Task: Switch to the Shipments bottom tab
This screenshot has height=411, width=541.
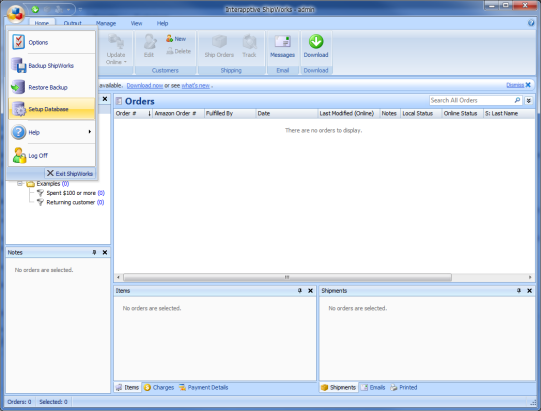Action: pos(338,387)
